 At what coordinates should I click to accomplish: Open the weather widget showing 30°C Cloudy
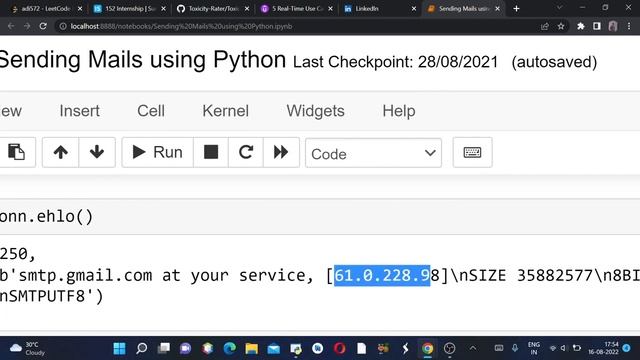27,348
